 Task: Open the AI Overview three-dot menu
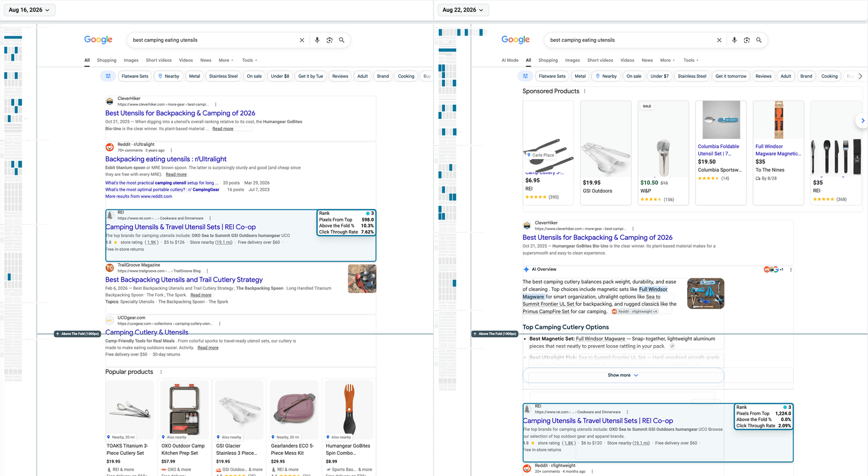pos(791,269)
